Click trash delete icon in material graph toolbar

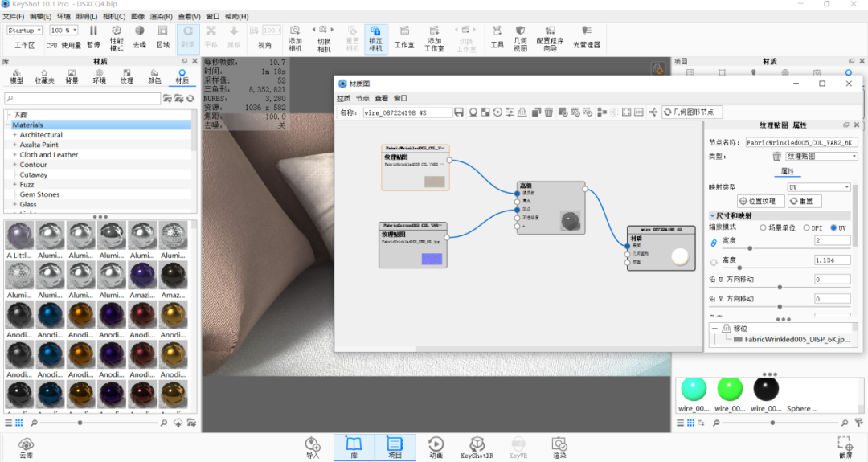pos(549,112)
